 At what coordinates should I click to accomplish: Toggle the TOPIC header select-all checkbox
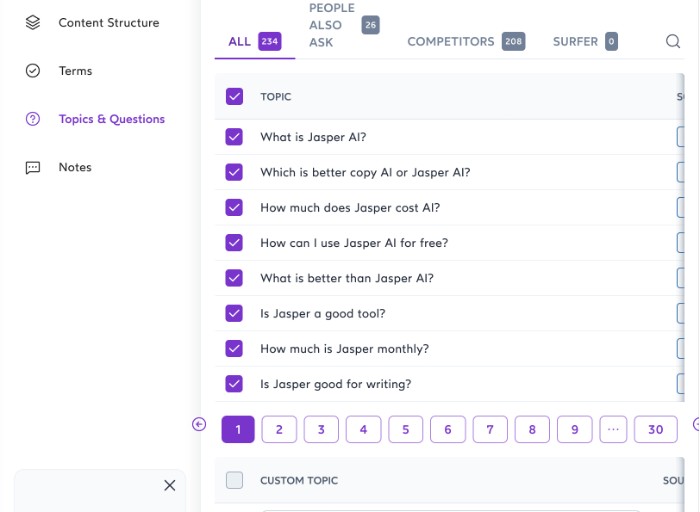[x=234, y=96]
